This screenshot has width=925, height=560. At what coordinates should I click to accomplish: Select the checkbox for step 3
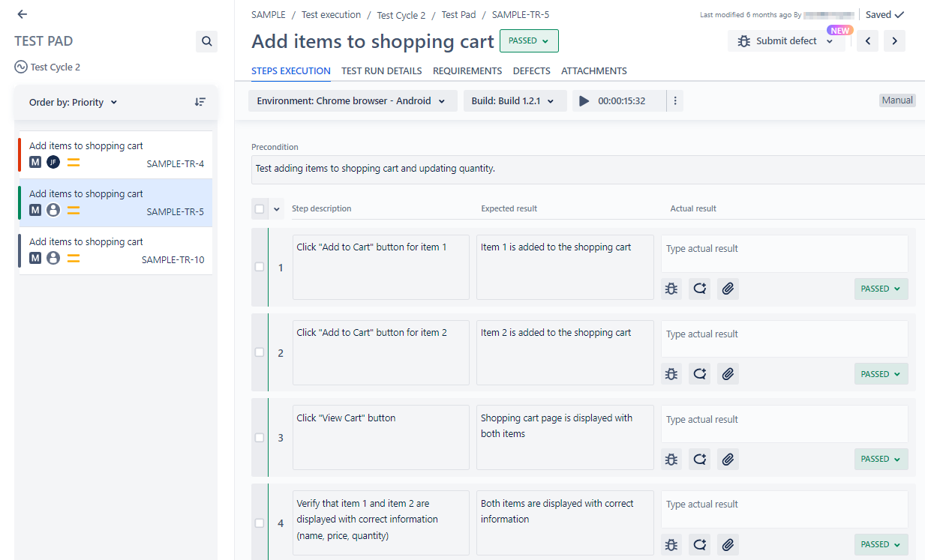coord(260,438)
